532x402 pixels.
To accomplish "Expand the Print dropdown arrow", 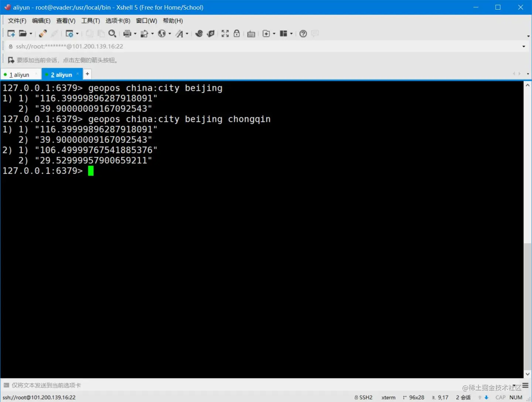I will pyautogui.click(x=135, y=34).
